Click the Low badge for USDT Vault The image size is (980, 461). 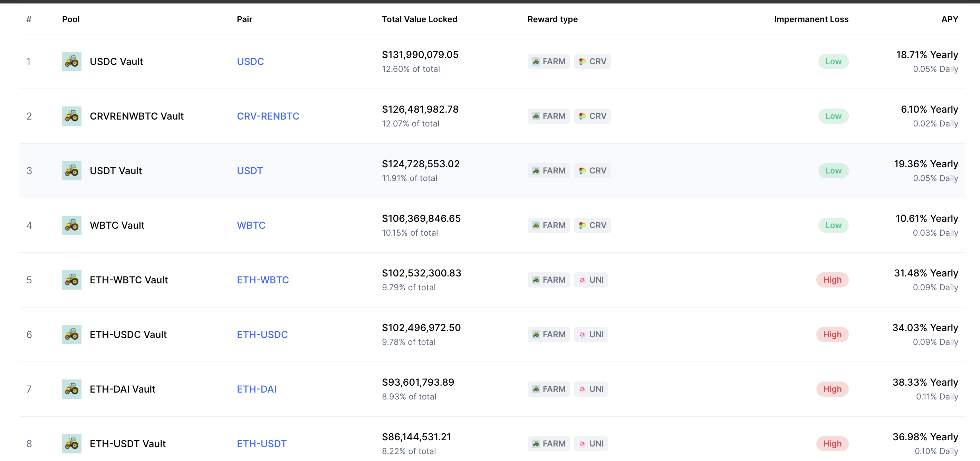pyautogui.click(x=833, y=171)
